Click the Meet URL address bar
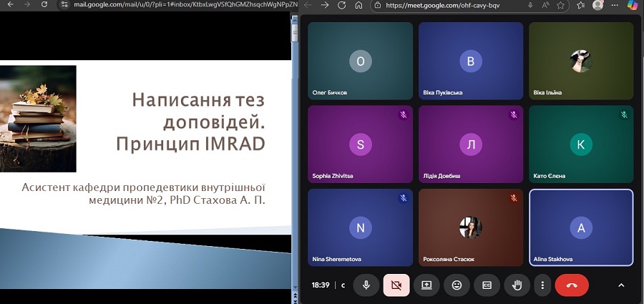This screenshot has width=644, height=304. click(x=444, y=5)
